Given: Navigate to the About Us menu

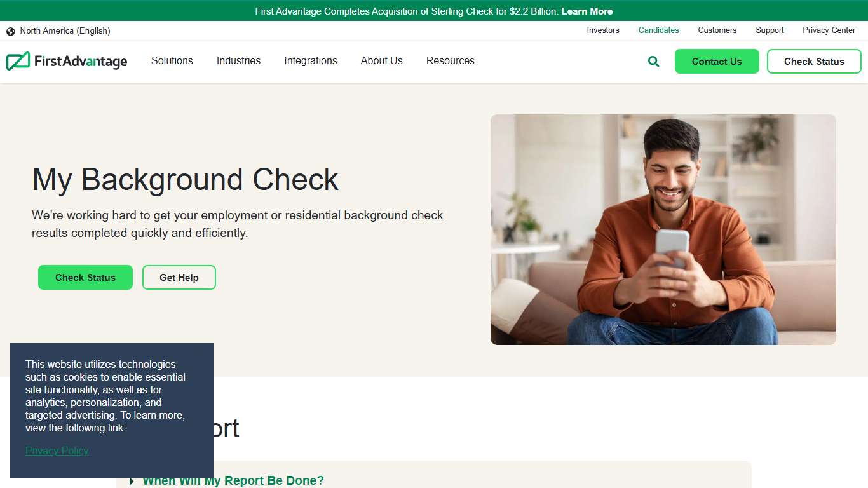Looking at the screenshot, I should (x=381, y=61).
